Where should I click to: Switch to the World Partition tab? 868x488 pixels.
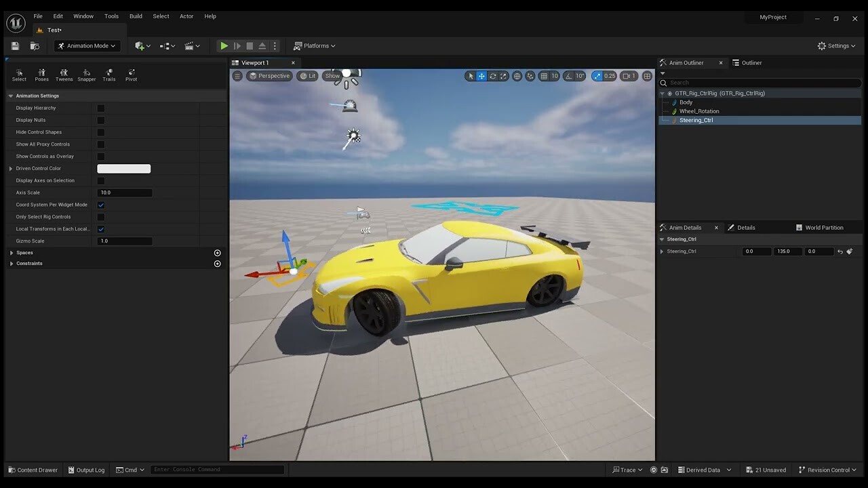pos(821,227)
